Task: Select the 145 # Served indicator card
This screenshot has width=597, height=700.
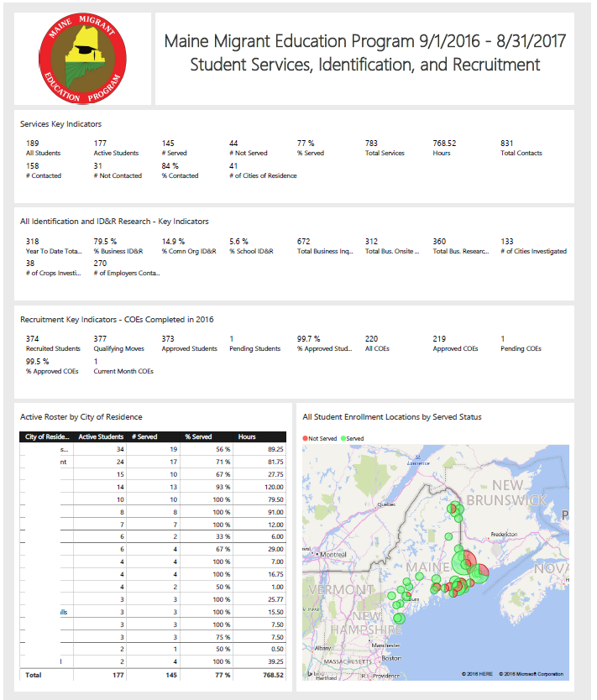Action: pyautogui.click(x=174, y=148)
